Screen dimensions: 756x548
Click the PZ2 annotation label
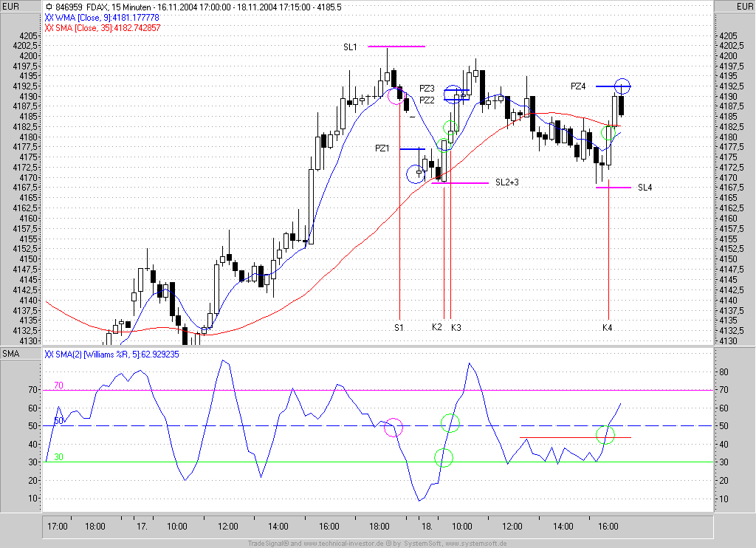coord(427,100)
